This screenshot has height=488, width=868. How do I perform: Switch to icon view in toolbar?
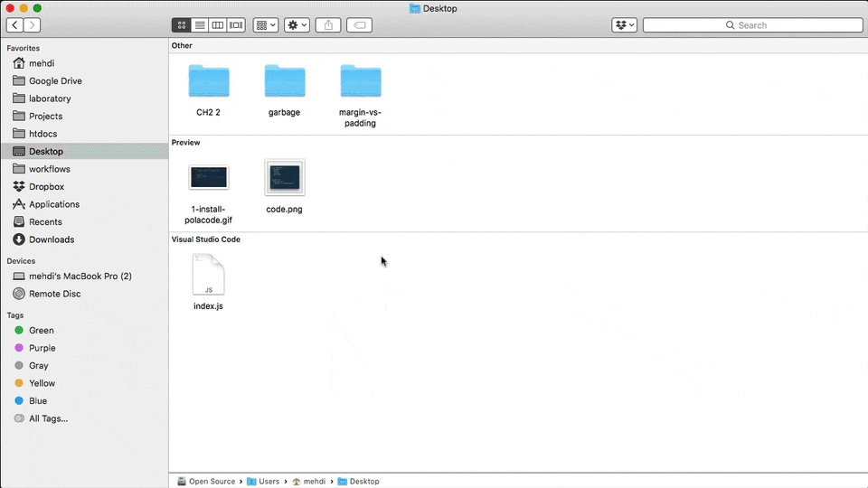[x=182, y=25]
